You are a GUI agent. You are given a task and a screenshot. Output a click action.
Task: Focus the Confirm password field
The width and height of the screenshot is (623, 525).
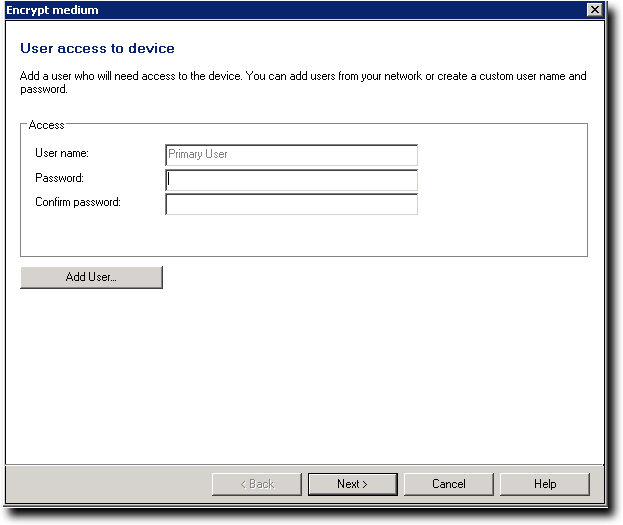pyautogui.click(x=291, y=204)
